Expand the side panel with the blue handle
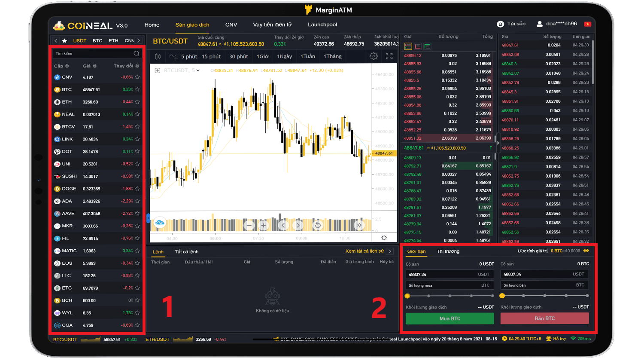 click(148, 218)
